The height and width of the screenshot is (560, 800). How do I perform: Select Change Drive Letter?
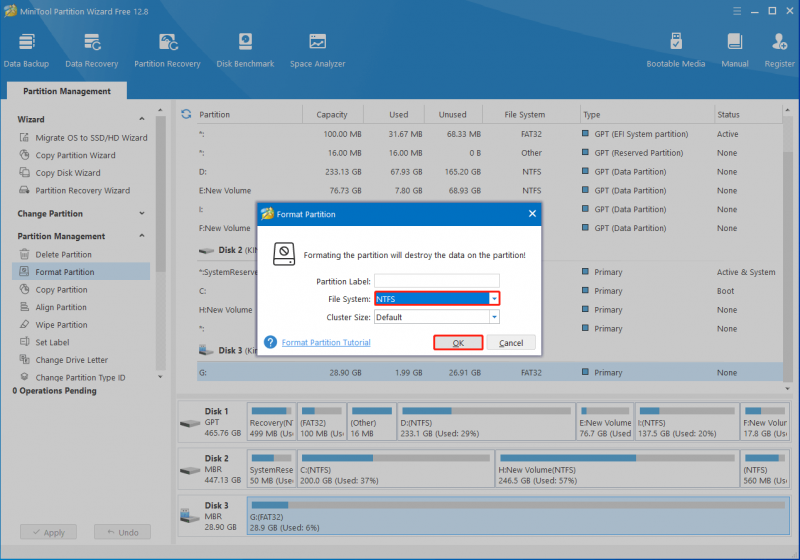[x=64, y=360]
